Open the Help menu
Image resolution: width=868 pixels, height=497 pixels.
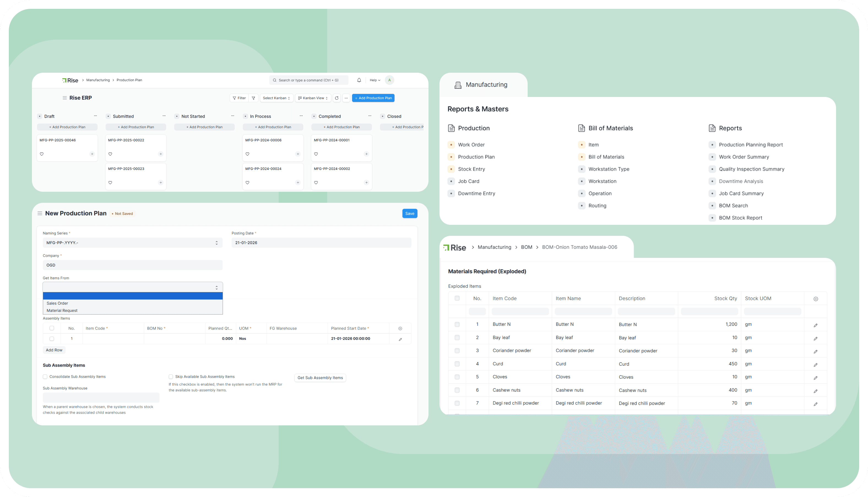[375, 80]
